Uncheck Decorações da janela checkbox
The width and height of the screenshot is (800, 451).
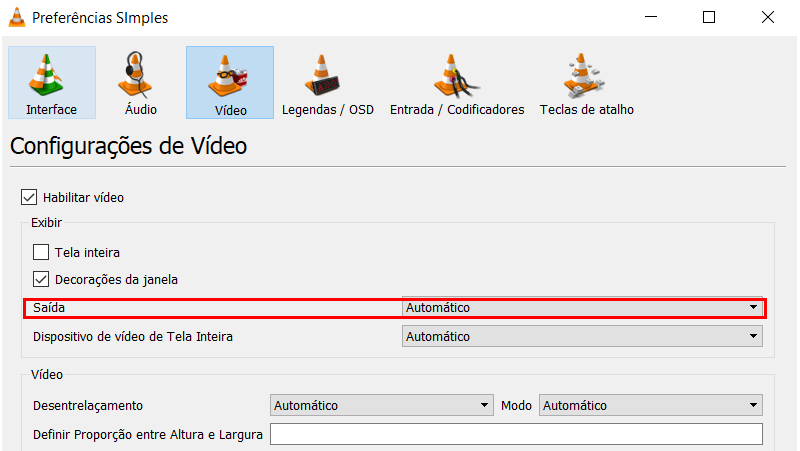[x=41, y=279]
